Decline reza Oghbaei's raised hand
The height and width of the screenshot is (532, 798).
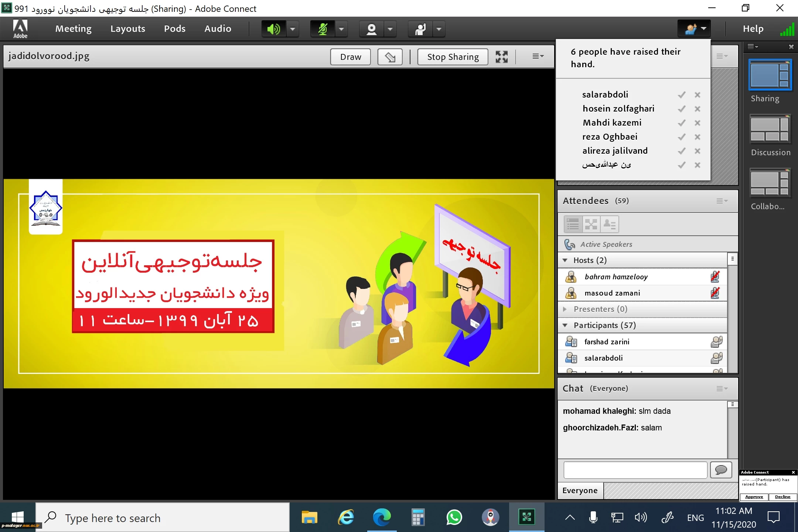(x=698, y=137)
